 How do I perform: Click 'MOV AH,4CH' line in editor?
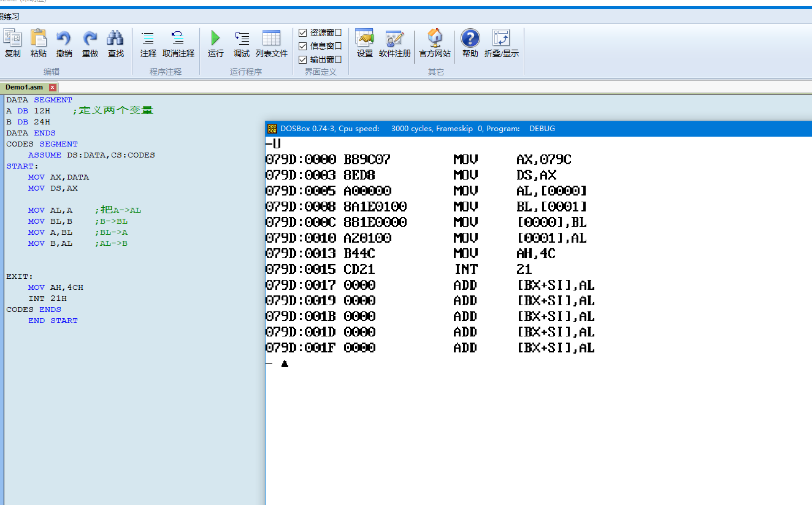[55, 287]
